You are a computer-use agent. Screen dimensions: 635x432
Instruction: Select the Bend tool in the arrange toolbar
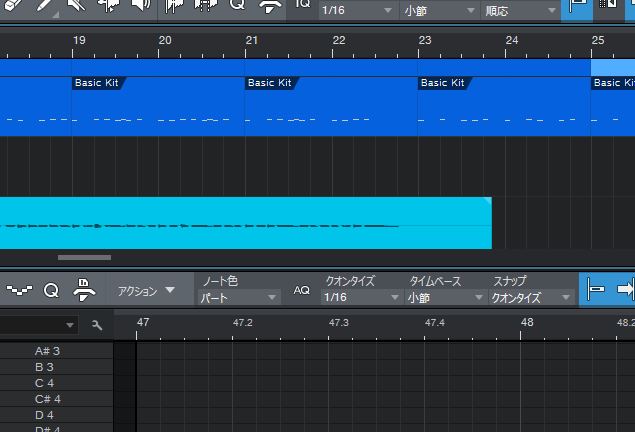pos(109,5)
